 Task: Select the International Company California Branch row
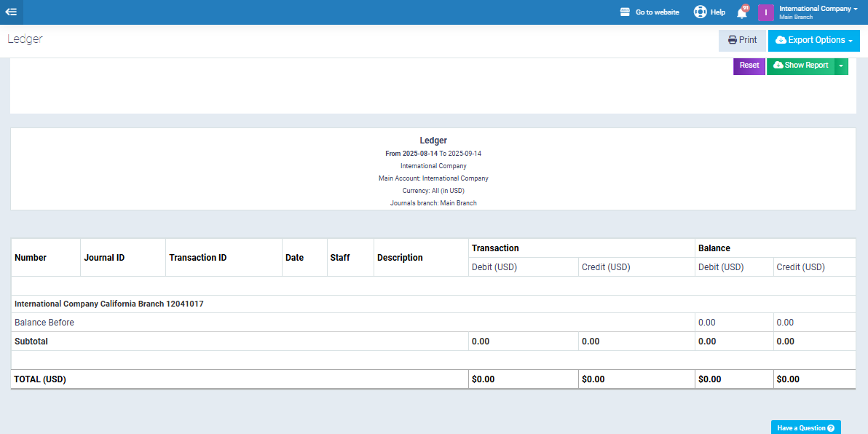point(109,304)
